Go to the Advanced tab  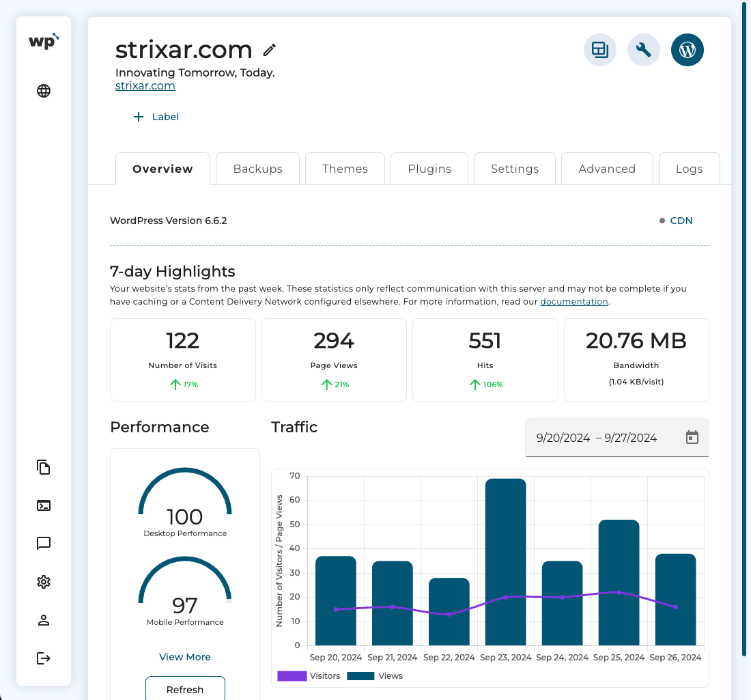[607, 169]
